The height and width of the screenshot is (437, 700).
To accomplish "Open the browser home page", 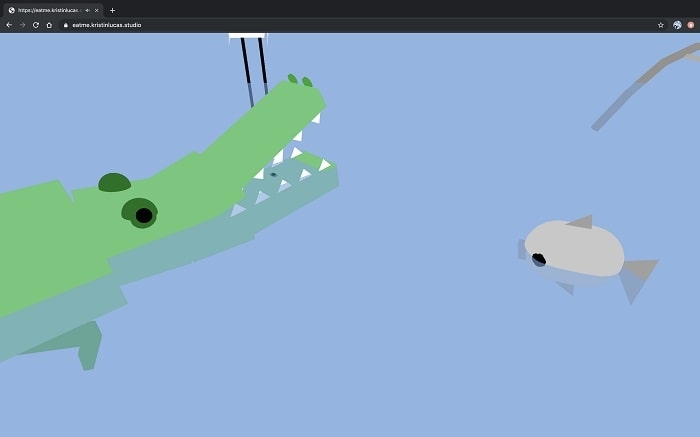I will tap(49, 24).
